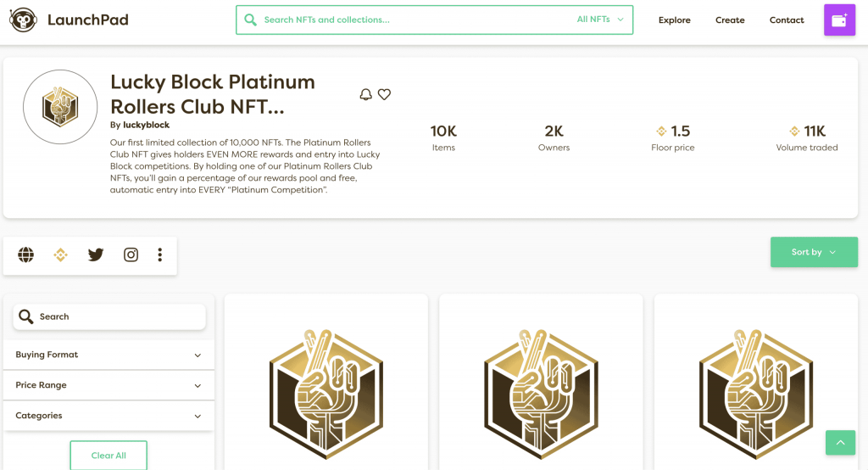Focus the Search NFTs and collections field
This screenshot has height=470, width=868.
[x=435, y=20]
